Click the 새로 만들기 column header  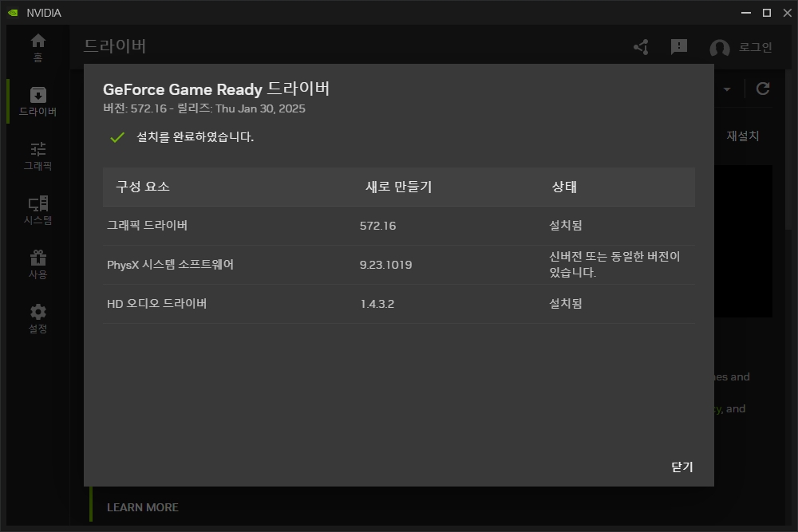(398, 187)
